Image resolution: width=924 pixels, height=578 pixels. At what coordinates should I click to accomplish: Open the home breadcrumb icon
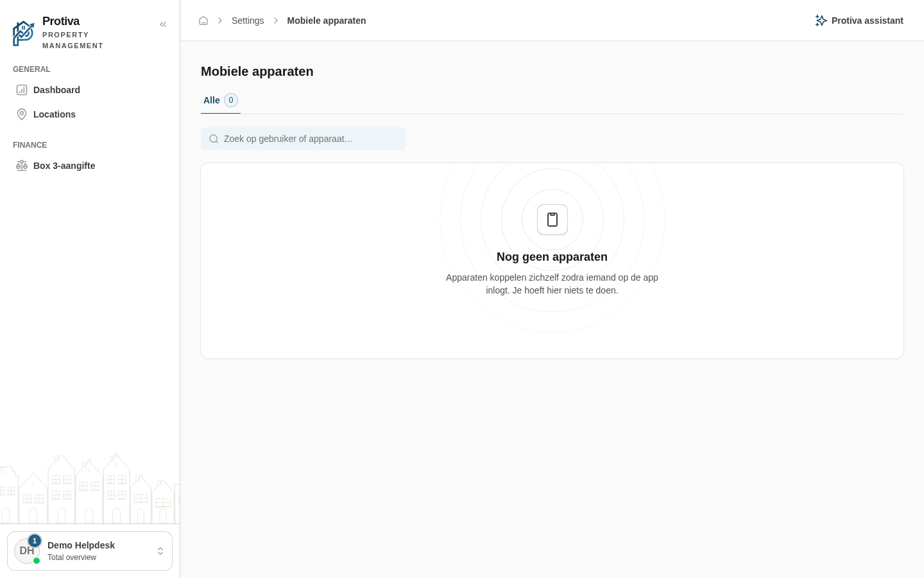click(x=203, y=21)
